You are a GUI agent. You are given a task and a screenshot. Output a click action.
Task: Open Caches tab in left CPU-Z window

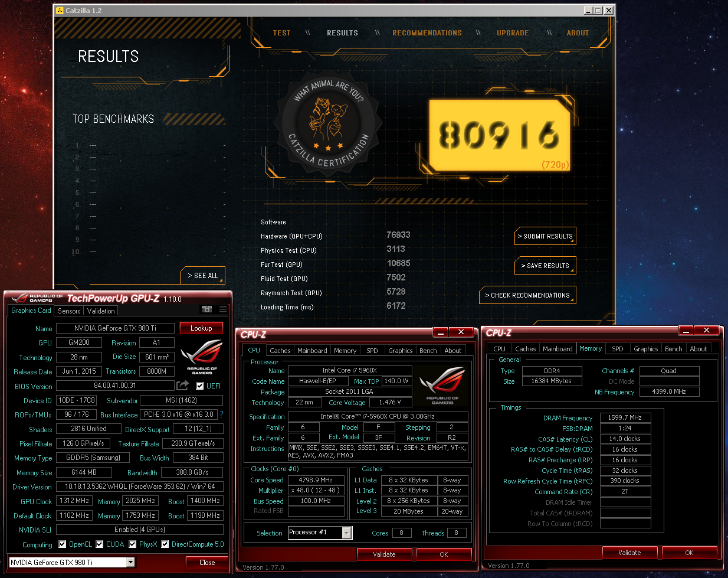pos(280,351)
